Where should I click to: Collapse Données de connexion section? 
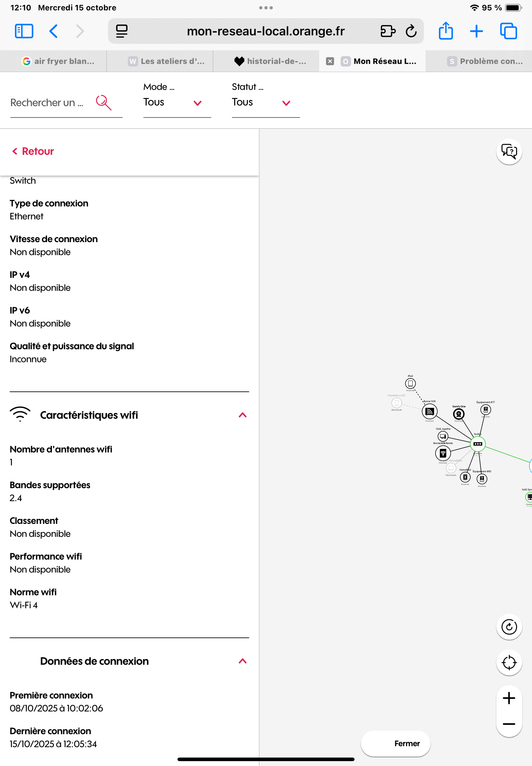pos(243,661)
